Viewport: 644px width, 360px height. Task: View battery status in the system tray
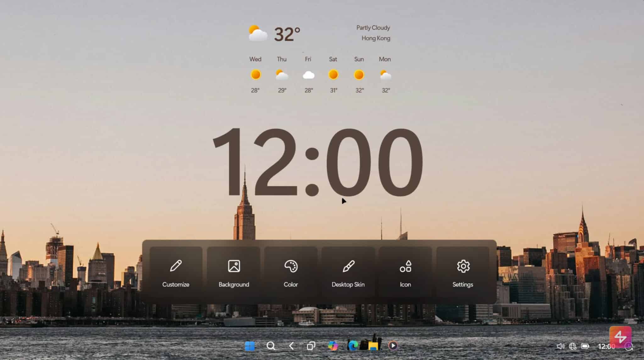[586, 346]
